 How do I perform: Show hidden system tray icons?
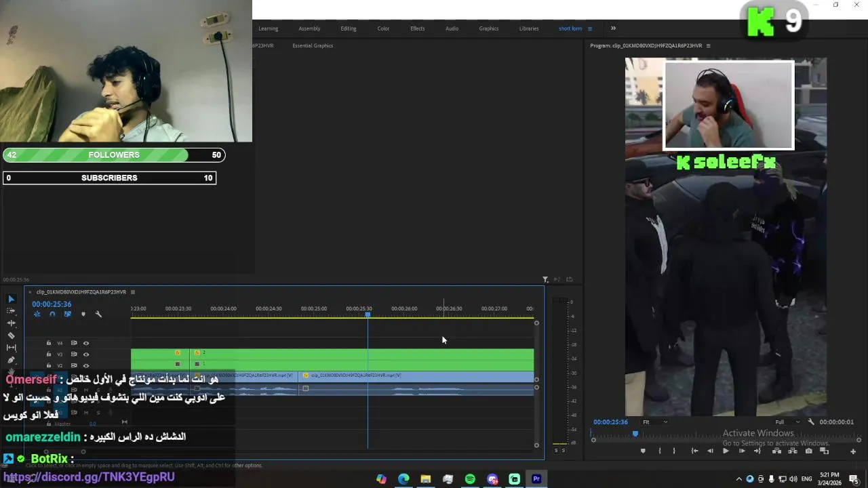[738, 479]
